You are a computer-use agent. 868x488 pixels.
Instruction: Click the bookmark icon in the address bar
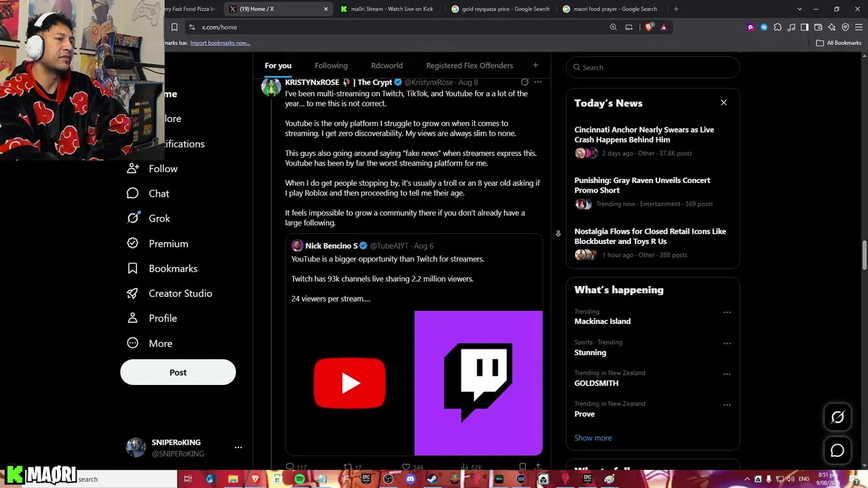pyautogui.click(x=174, y=27)
